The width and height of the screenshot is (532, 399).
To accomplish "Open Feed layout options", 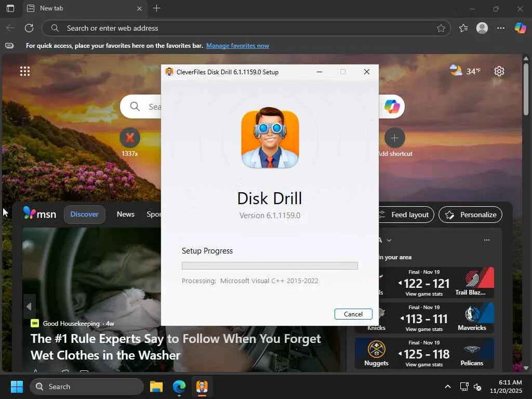I will tap(406, 215).
